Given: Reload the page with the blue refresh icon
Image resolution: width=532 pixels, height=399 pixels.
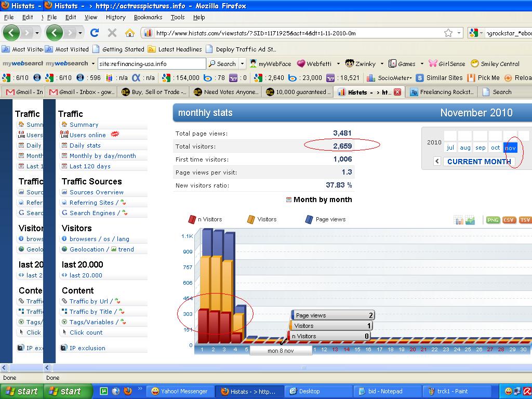Looking at the screenshot, I should (x=95, y=33).
